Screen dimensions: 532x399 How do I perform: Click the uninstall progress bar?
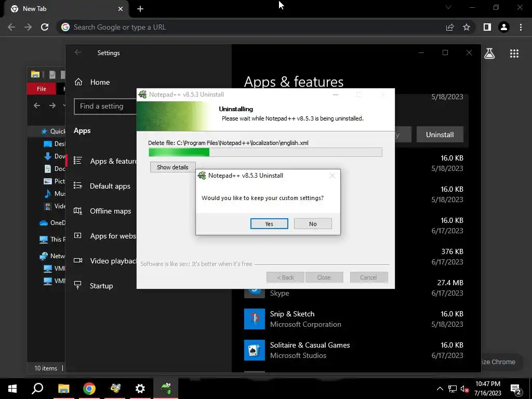coord(265,152)
